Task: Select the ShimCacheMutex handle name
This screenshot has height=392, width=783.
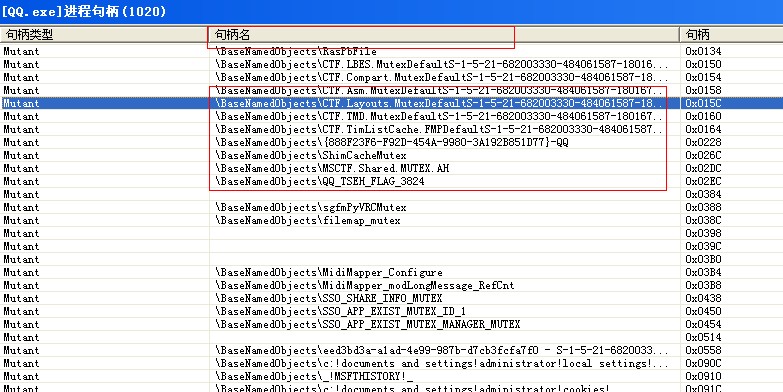Action: (311, 155)
